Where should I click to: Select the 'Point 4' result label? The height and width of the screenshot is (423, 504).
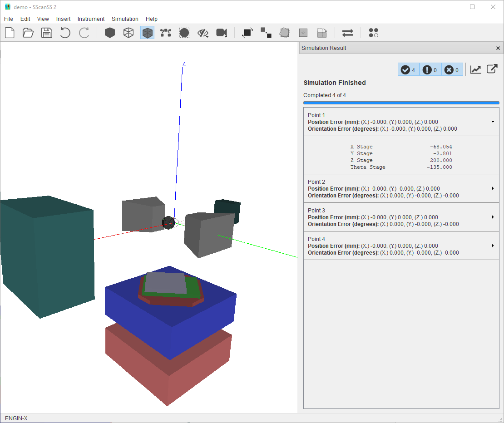click(316, 239)
